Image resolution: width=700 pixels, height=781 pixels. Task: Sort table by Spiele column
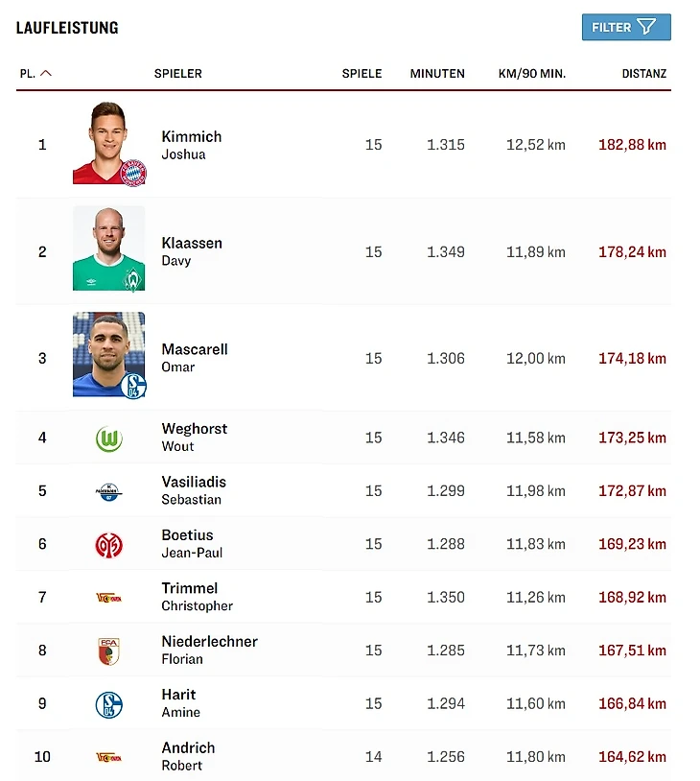click(x=362, y=74)
